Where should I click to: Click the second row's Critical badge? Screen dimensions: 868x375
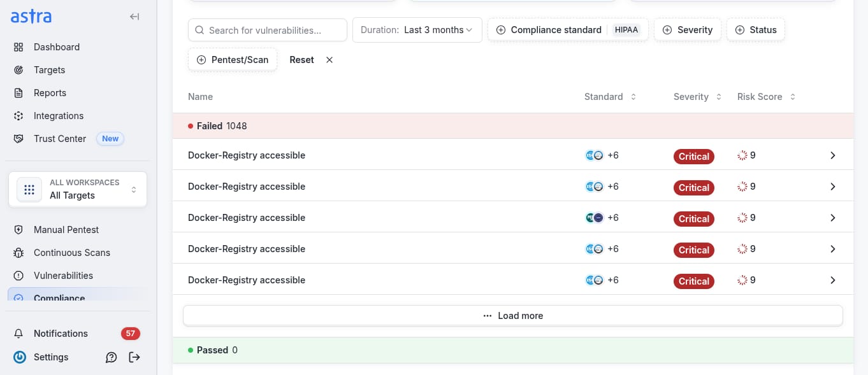pos(694,188)
